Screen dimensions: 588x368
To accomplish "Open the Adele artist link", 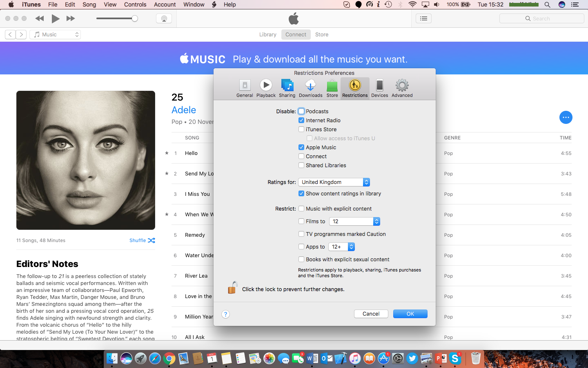I will click(184, 110).
